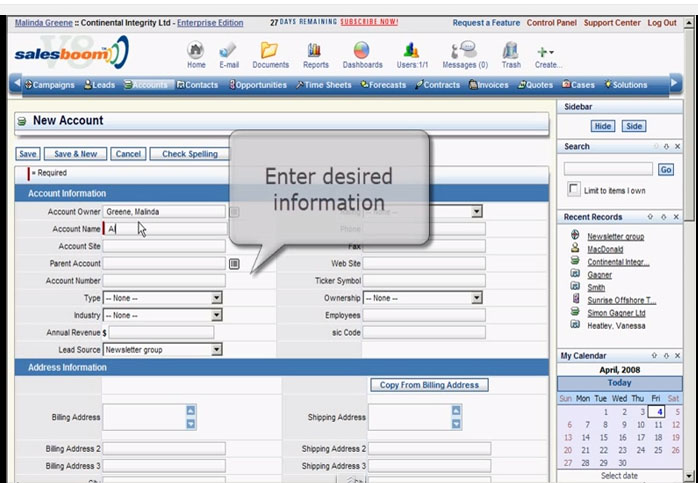Click the Log Out link
Viewport: 698px width, 483px height.
click(662, 23)
